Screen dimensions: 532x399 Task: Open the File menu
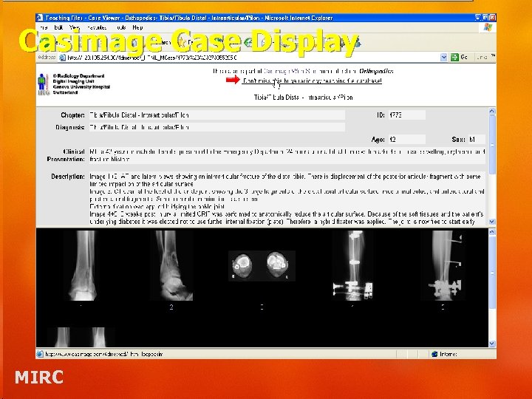pos(44,27)
